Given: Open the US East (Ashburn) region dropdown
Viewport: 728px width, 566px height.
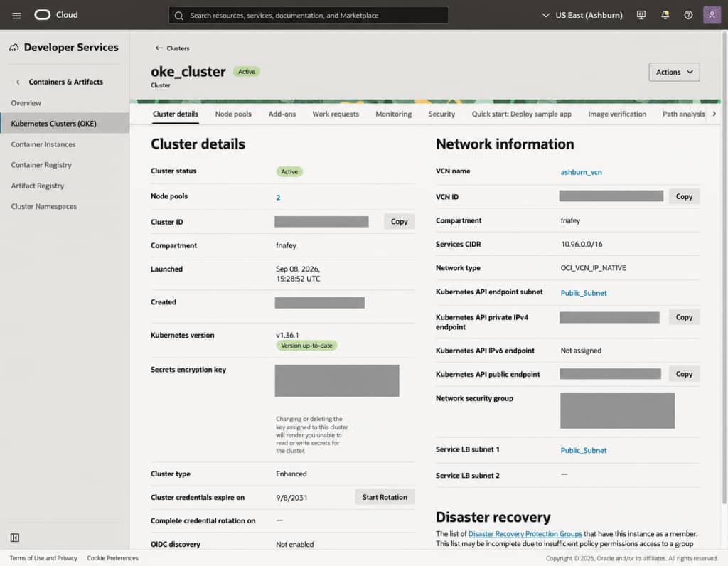Looking at the screenshot, I should (x=582, y=16).
